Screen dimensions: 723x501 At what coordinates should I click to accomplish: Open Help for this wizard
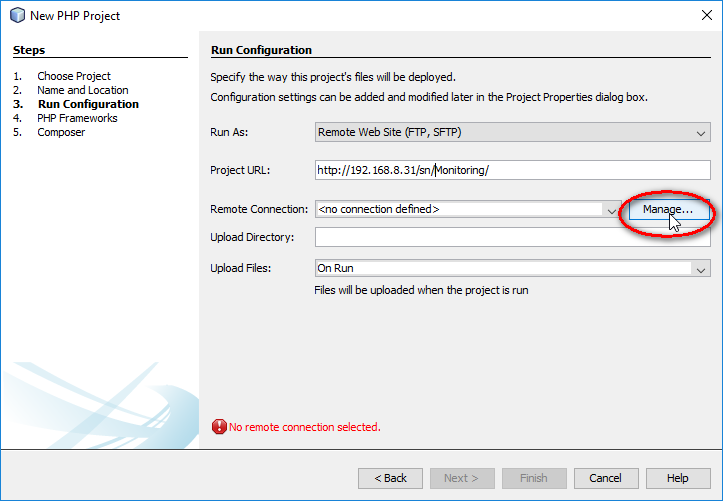(678, 478)
